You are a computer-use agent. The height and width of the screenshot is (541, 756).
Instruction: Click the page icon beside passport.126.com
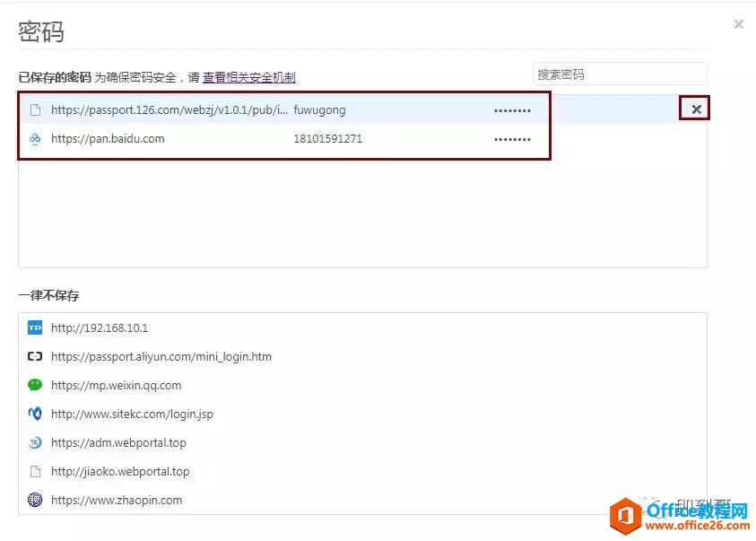[35, 110]
